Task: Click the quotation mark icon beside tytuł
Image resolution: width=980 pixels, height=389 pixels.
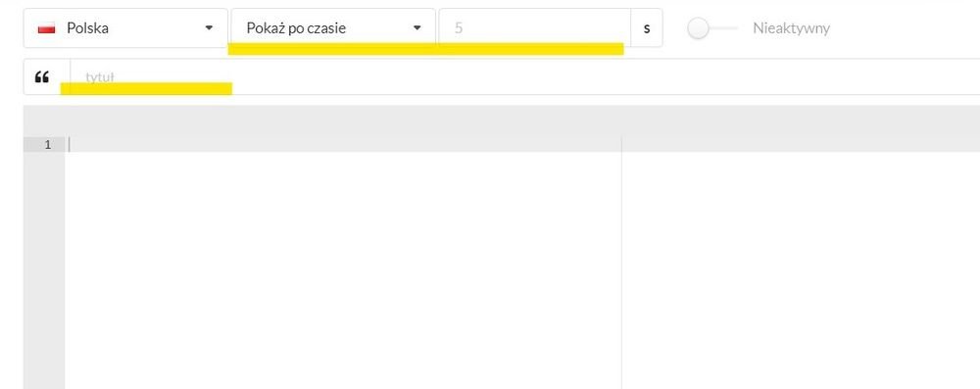Action: (x=42, y=77)
